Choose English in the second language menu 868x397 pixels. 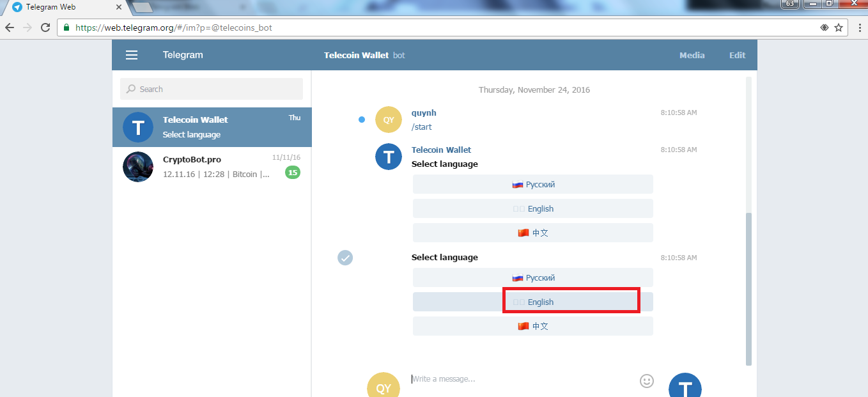(x=533, y=302)
